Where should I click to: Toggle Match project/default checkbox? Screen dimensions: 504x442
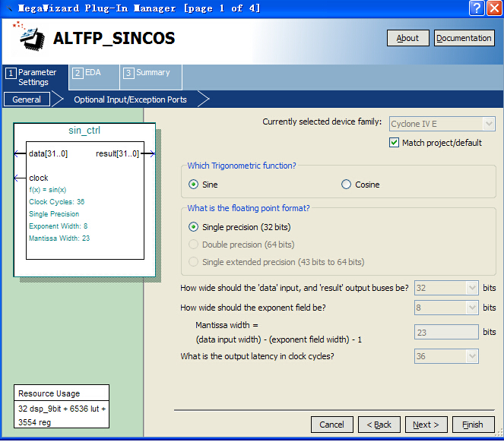395,143
